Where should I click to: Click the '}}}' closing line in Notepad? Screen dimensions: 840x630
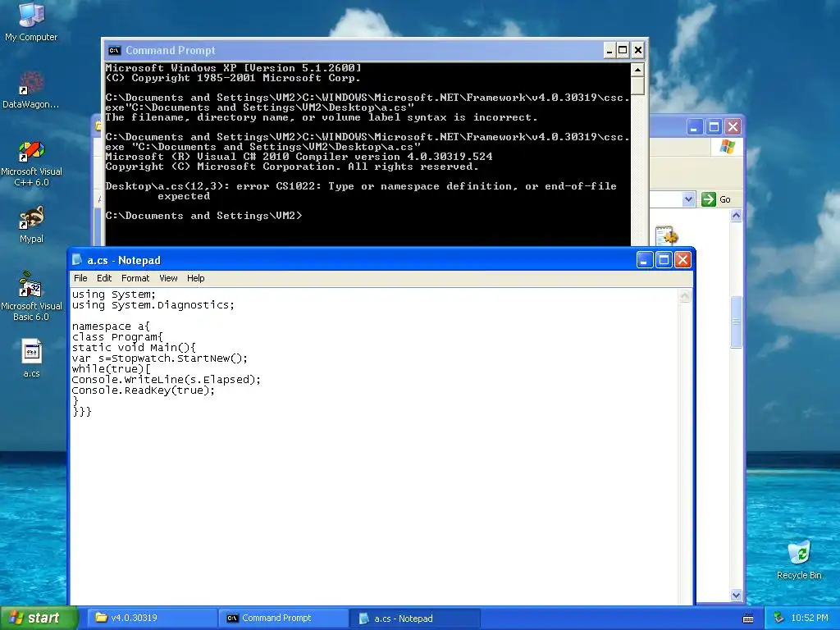tap(81, 412)
